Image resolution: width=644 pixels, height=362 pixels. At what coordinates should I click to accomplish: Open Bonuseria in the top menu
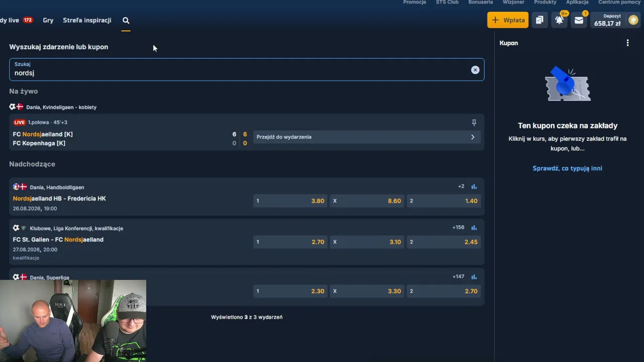480,3
